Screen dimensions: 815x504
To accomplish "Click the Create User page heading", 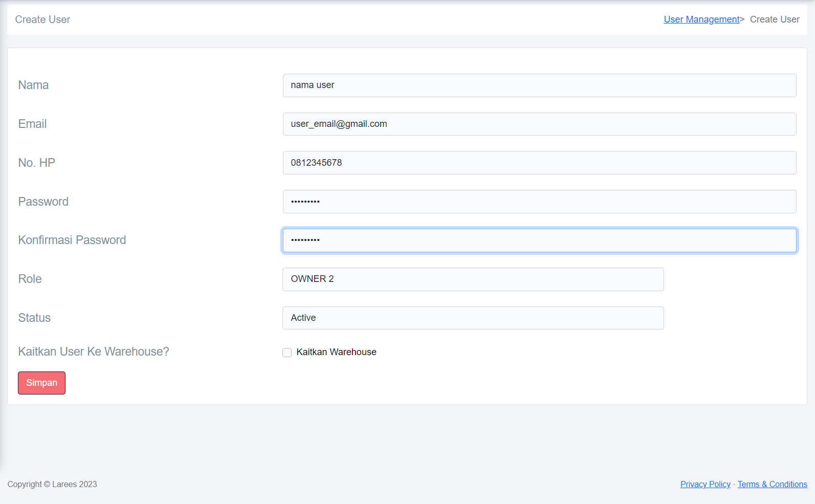I will point(42,19).
